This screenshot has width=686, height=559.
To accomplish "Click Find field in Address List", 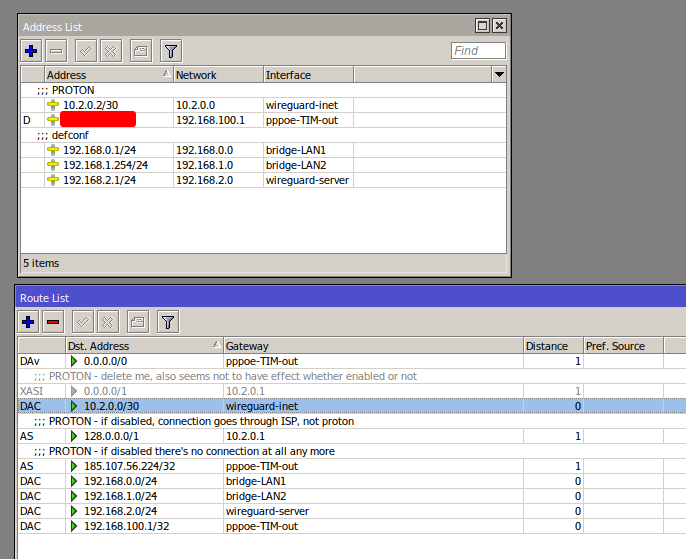I will (x=478, y=51).
